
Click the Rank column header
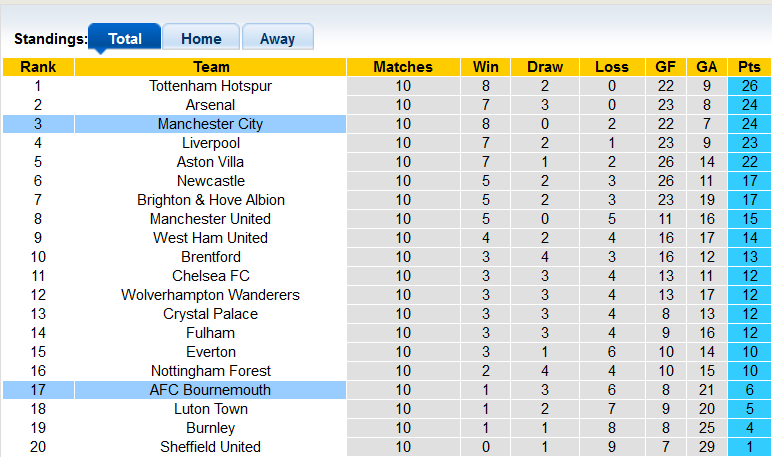38,67
